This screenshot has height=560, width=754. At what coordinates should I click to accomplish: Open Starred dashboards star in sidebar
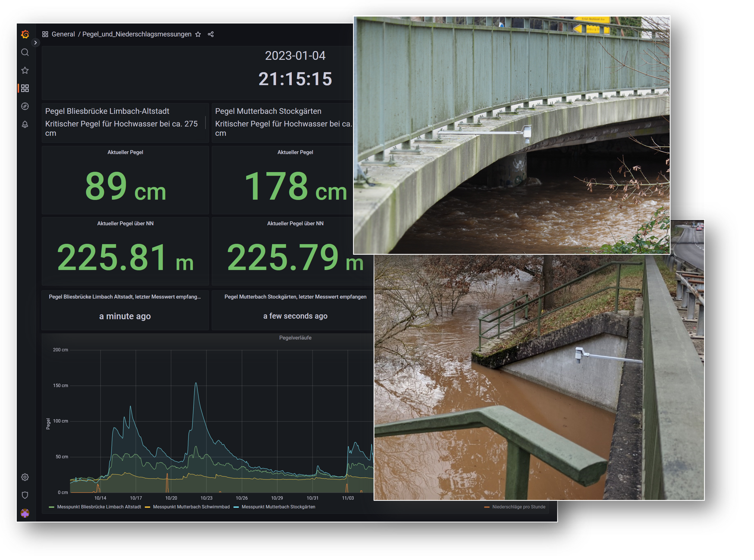[25, 70]
